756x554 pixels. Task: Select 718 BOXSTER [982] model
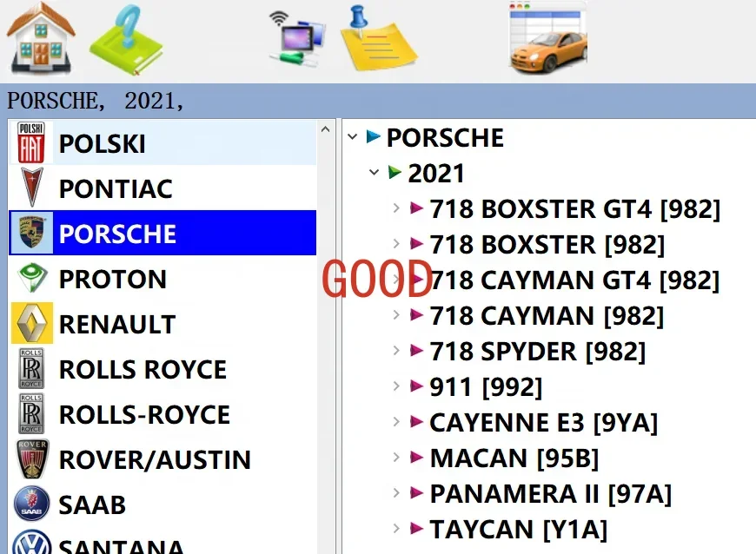click(547, 245)
